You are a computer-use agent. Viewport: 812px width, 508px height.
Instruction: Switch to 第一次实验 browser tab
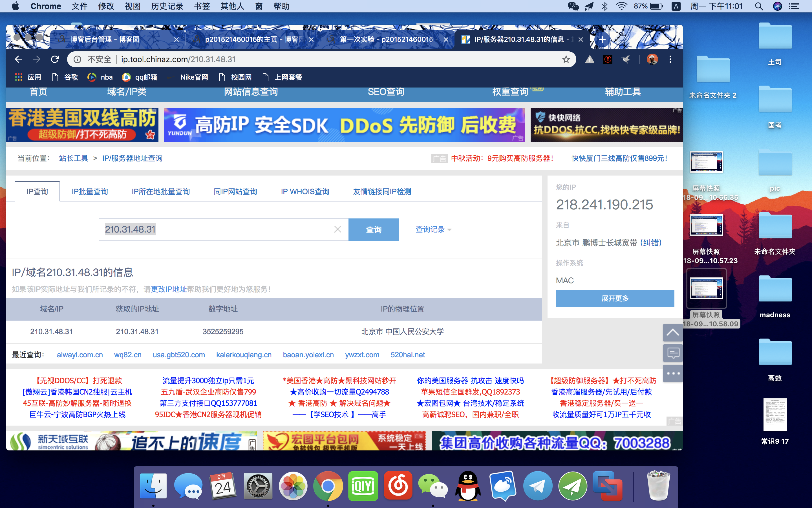(386, 40)
